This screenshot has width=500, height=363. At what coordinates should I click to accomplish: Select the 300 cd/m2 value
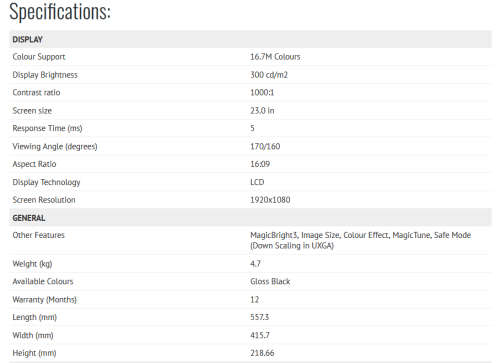click(269, 75)
